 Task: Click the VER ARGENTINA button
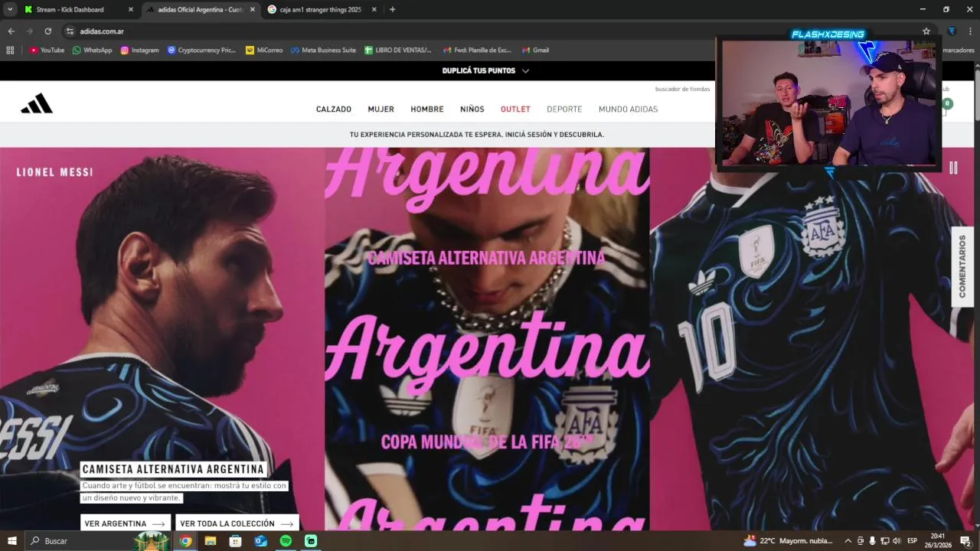pos(125,523)
